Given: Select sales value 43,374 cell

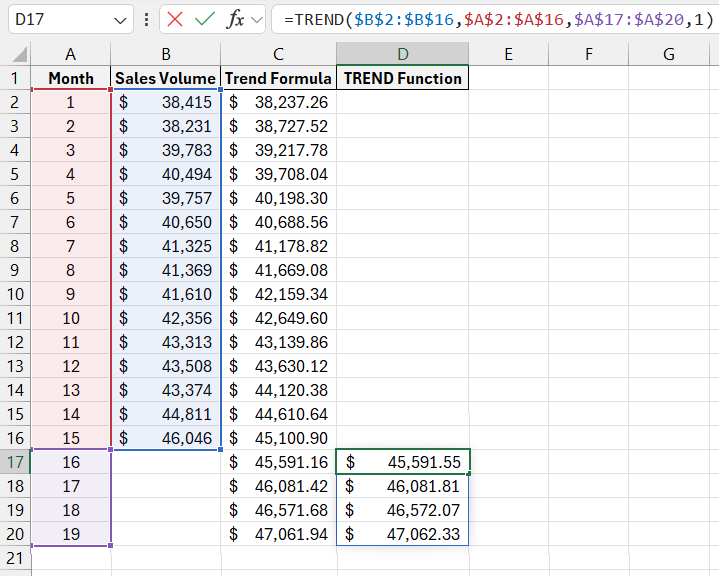Looking at the screenshot, I should coord(166,390).
